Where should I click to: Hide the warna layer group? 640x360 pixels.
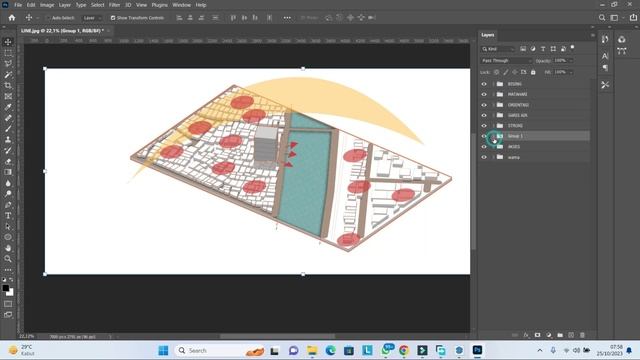(484, 157)
